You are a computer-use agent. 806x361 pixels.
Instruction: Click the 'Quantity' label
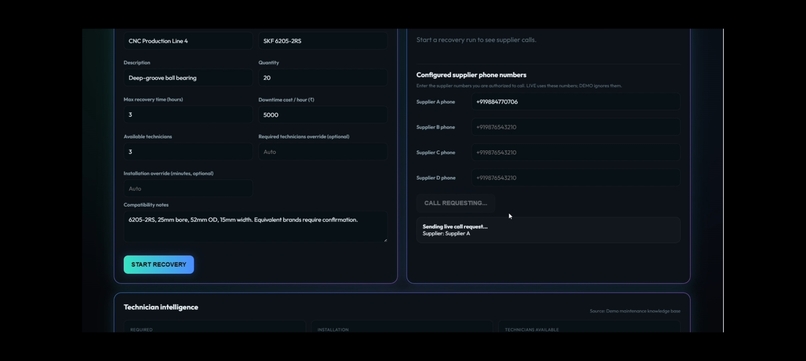[x=269, y=63]
